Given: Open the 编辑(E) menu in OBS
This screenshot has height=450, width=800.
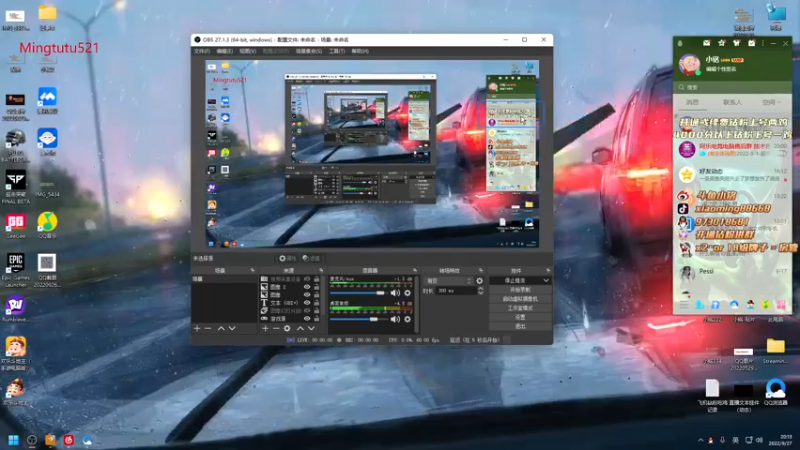Looking at the screenshot, I should click(224, 51).
